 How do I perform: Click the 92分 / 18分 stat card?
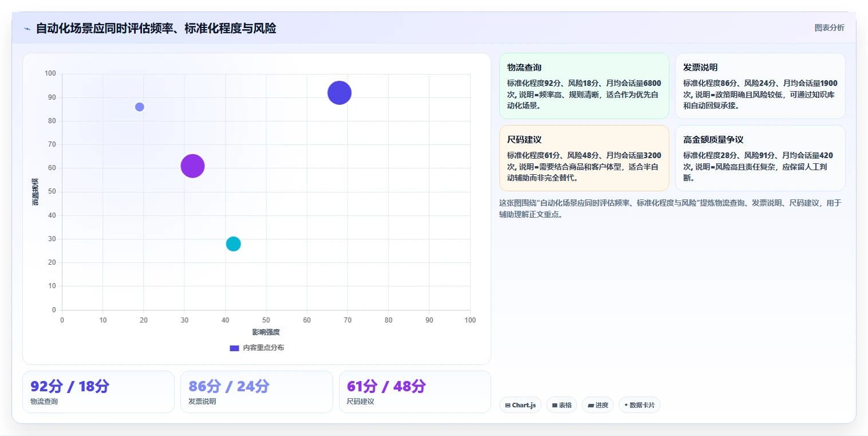(x=98, y=392)
